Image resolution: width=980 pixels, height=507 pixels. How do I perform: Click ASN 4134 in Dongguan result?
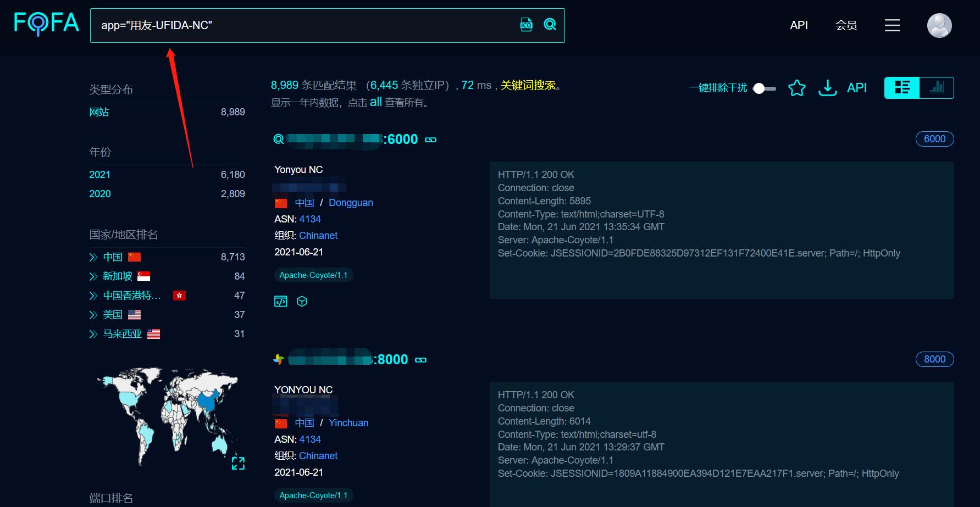click(x=310, y=219)
